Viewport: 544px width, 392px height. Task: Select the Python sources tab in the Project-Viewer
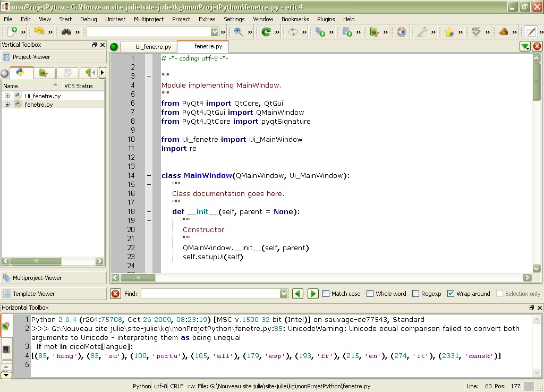(21, 72)
